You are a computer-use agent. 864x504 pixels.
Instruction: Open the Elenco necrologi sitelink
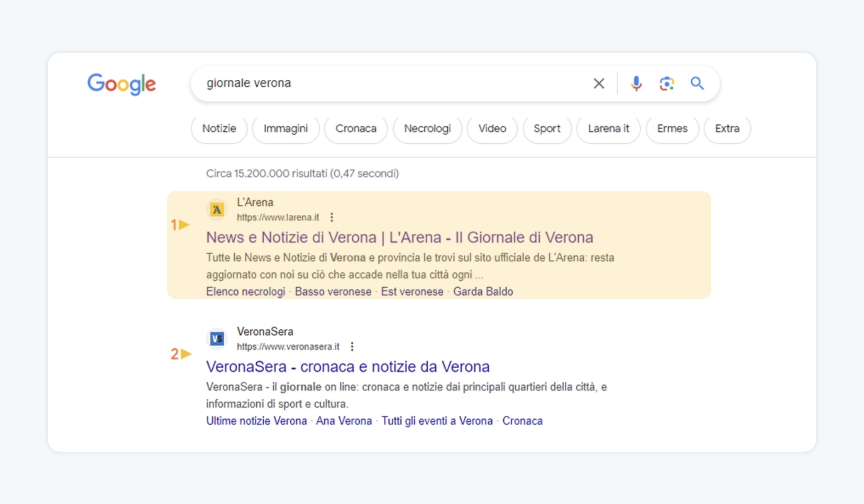(x=245, y=292)
